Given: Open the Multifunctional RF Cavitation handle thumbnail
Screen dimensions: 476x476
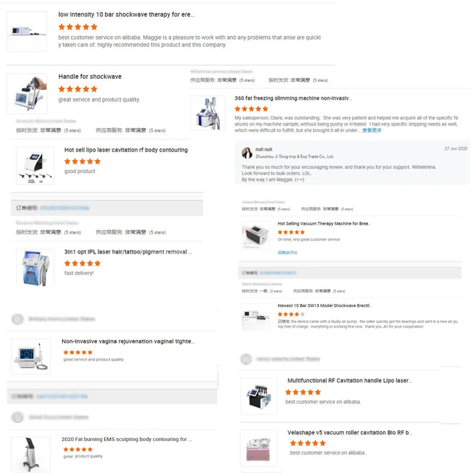Looking at the screenshot, I should click(259, 396).
